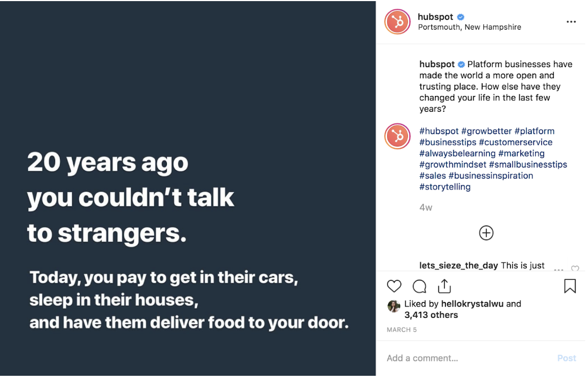Load more comments with the plus icon
This screenshot has height=378, width=588.
click(x=486, y=233)
